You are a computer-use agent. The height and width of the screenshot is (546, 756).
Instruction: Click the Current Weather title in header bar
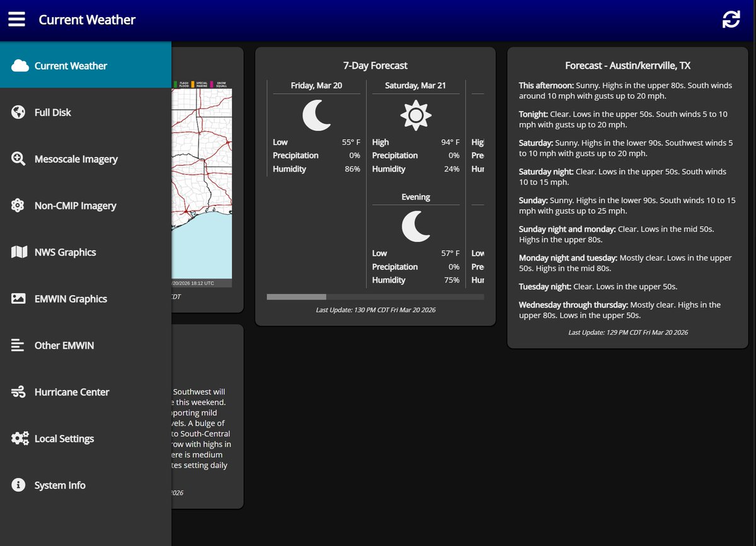click(87, 20)
